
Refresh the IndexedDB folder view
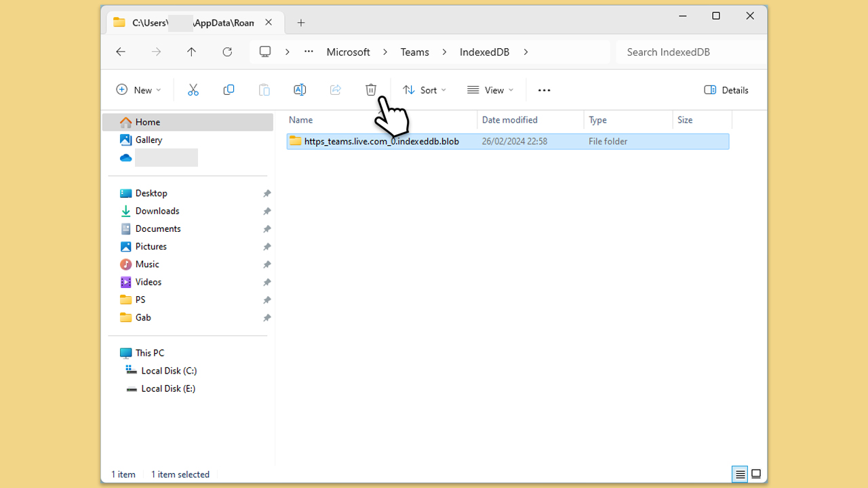(x=227, y=52)
